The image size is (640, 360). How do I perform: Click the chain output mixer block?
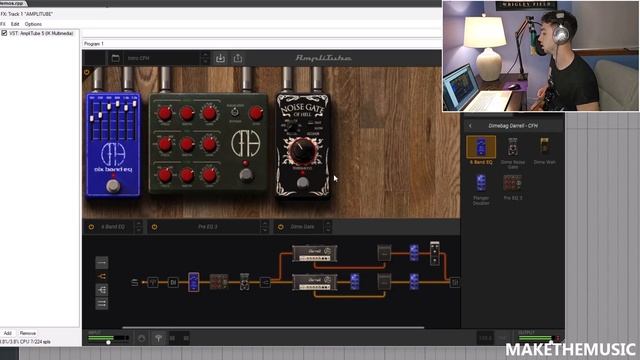click(454, 282)
